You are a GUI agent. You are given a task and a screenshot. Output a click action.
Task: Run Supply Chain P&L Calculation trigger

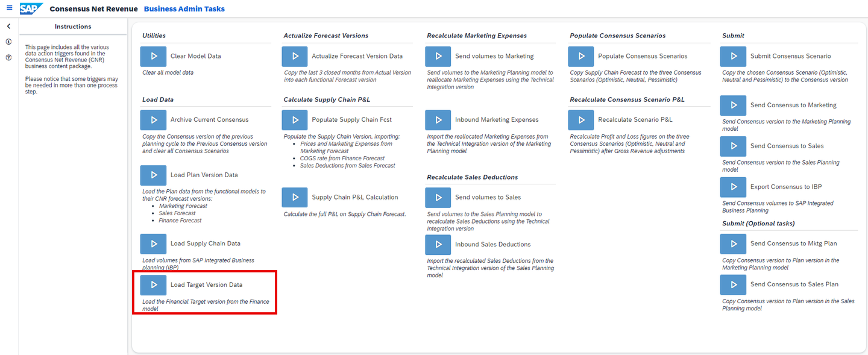click(295, 197)
